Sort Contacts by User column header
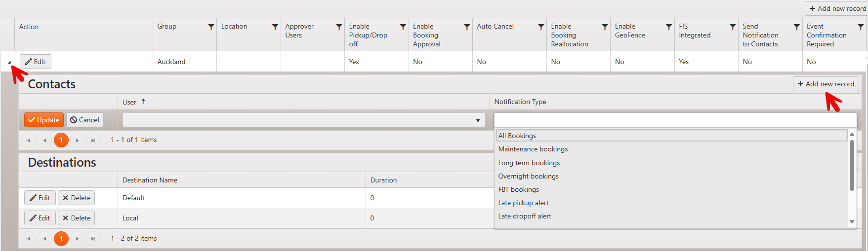Screen dimensions: 868x251 [x=129, y=102]
